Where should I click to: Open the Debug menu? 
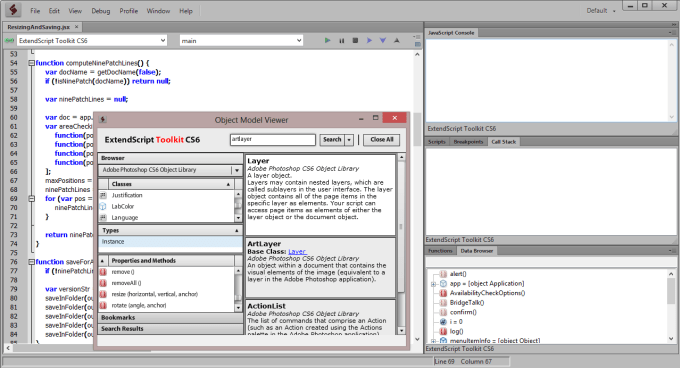pos(101,11)
